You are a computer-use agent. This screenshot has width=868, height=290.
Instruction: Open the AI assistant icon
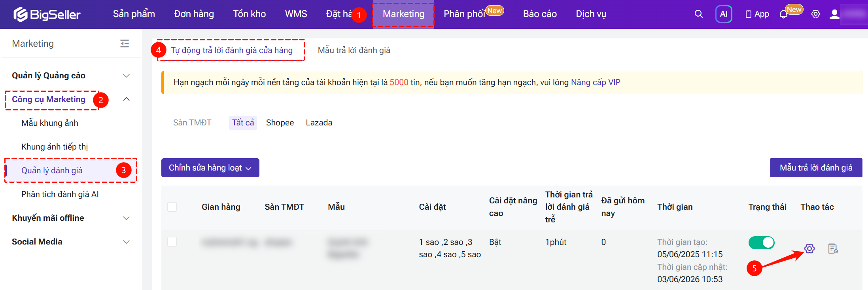[724, 14]
